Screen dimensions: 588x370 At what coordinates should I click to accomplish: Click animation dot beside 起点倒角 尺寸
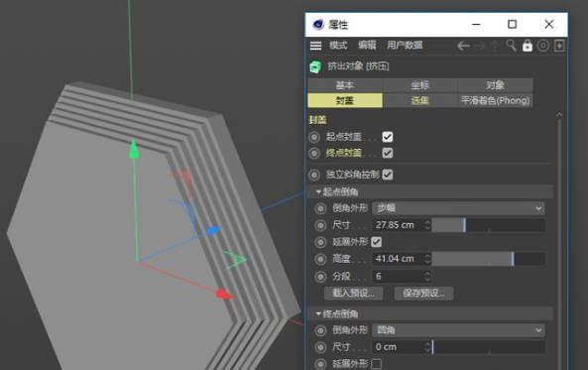(320, 225)
